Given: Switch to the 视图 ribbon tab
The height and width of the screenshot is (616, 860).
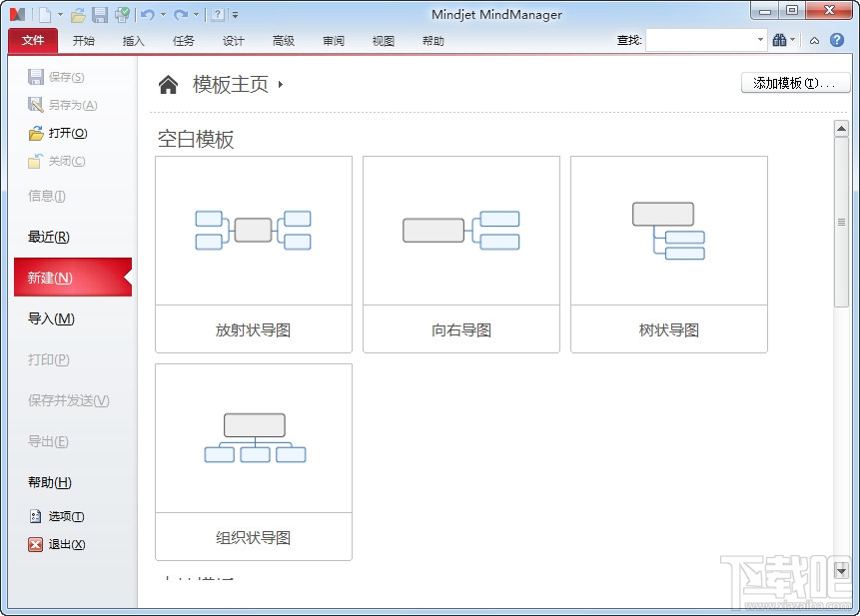Looking at the screenshot, I should (x=384, y=41).
